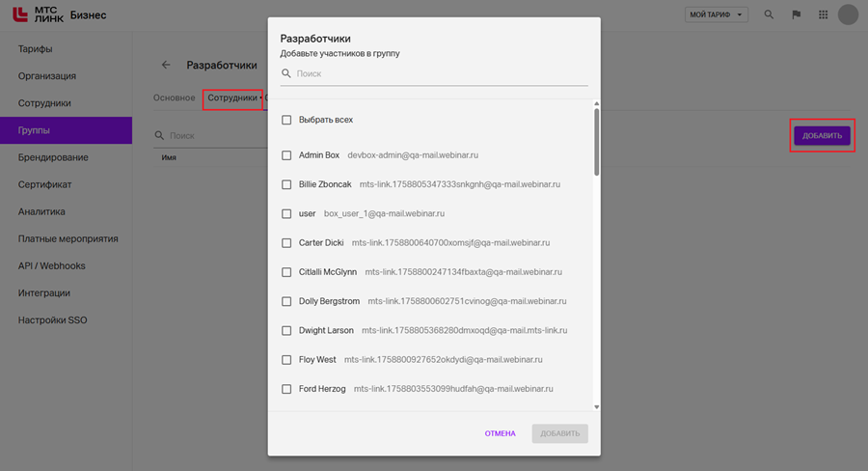Check the box for Admin Box
Viewport: 868px width, 471px height.
(x=286, y=154)
